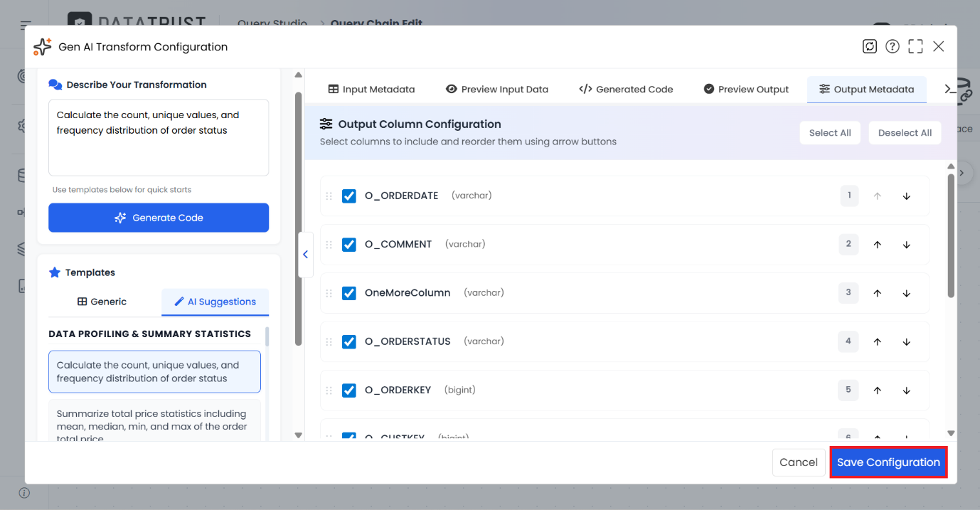Move O_ORDERKEY column up
980x510 pixels.
pos(877,390)
